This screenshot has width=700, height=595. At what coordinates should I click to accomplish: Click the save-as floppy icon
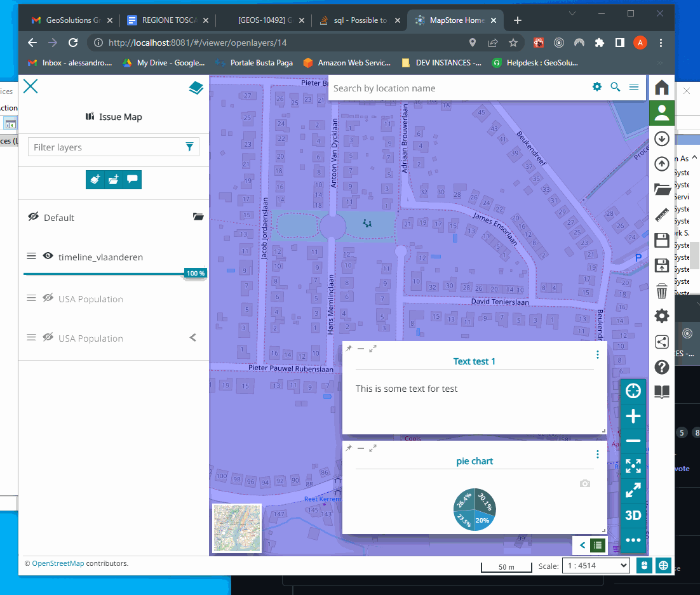click(662, 265)
